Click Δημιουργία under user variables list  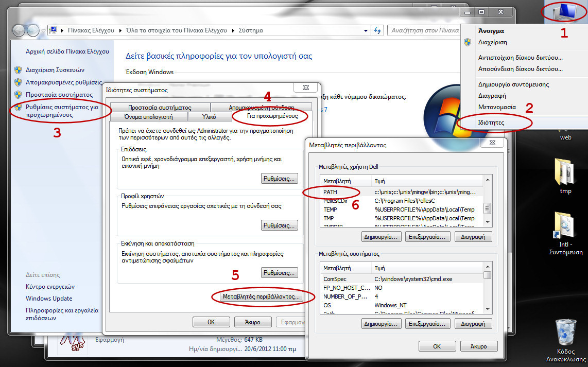click(382, 237)
